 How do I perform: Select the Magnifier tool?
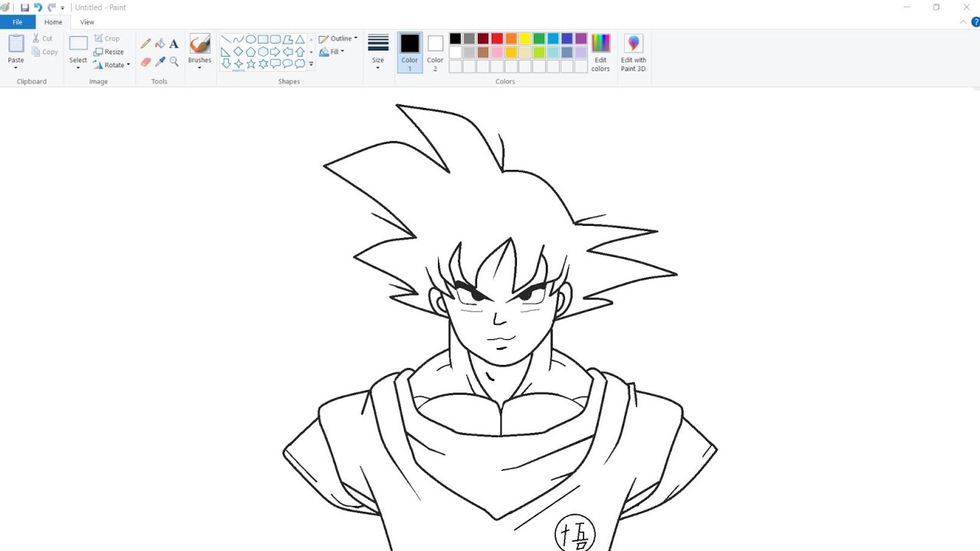click(x=174, y=61)
